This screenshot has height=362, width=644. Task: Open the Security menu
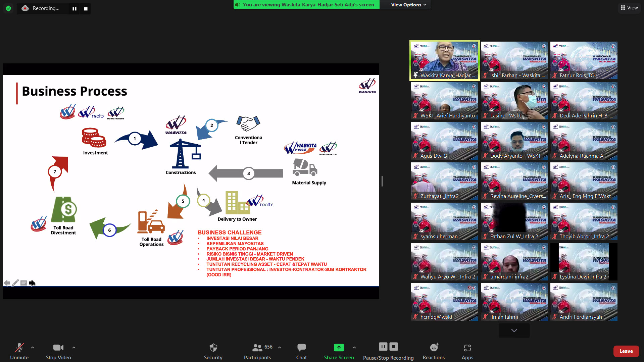click(x=213, y=351)
